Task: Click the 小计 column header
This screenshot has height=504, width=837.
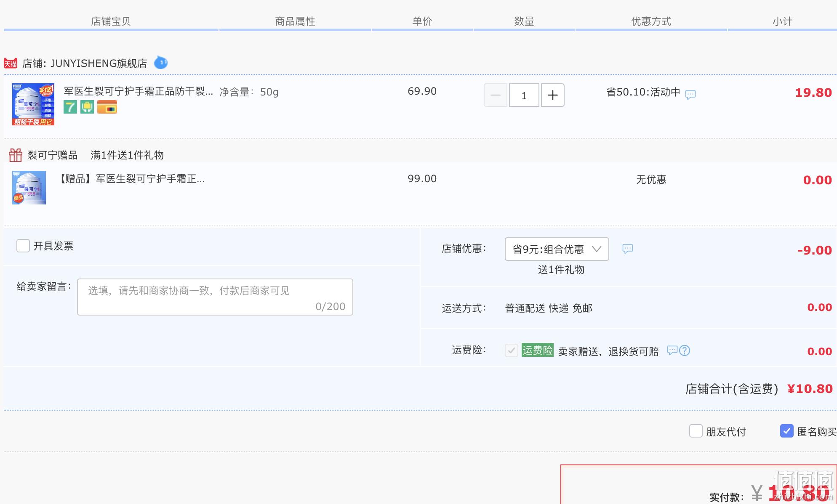Action: pos(783,21)
